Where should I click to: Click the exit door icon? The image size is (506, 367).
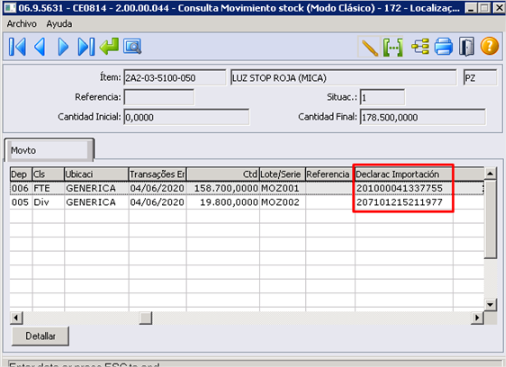click(x=466, y=47)
